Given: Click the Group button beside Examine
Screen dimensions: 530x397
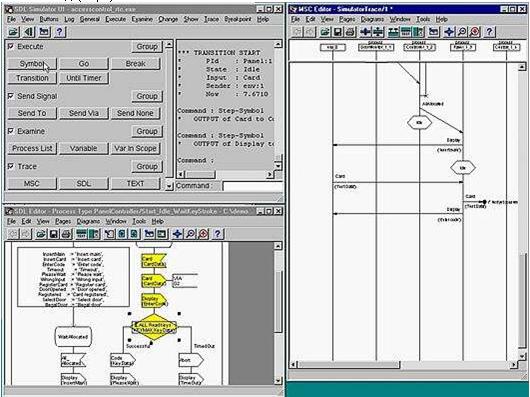Looking at the screenshot, I should 147,131.
